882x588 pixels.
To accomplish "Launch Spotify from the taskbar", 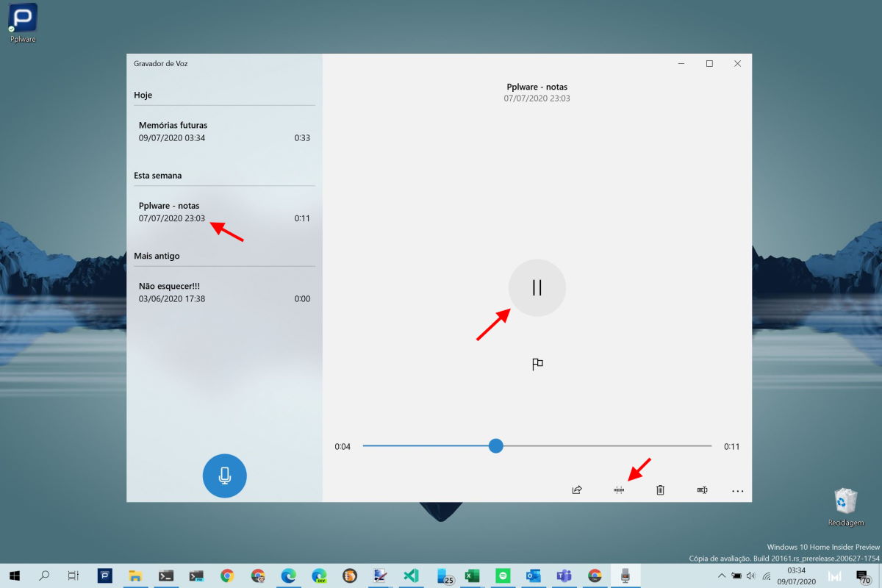I will click(503, 576).
